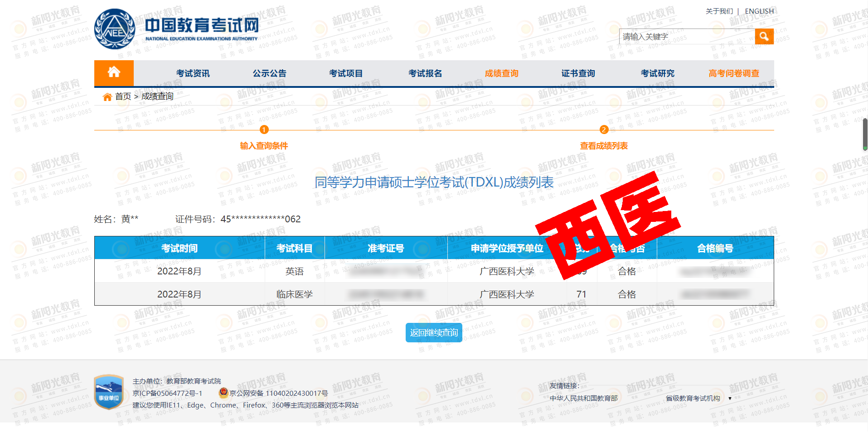Click the 申请学位授予单位 column header
The width and height of the screenshot is (868, 432).
coord(507,248)
